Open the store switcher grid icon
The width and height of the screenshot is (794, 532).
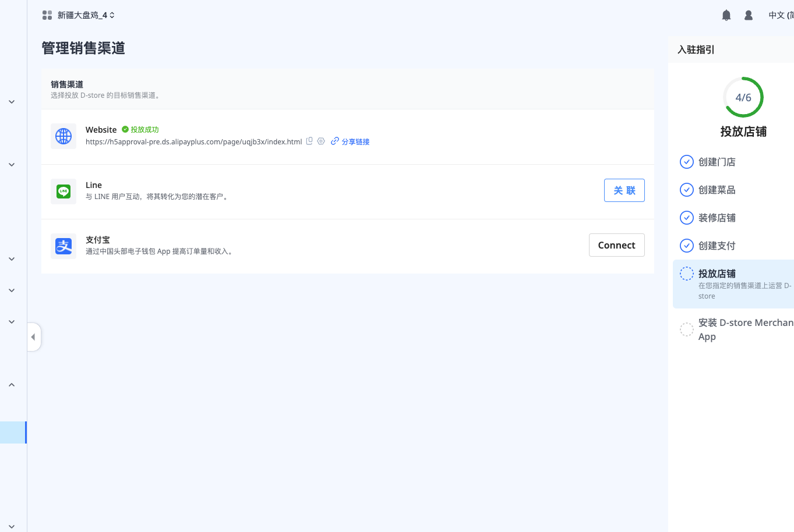[x=47, y=15]
